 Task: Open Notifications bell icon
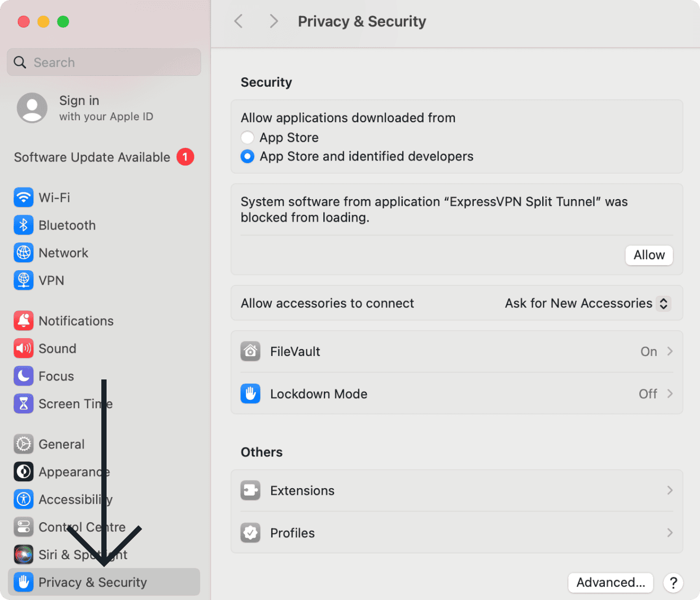pyautogui.click(x=24, y=321)
